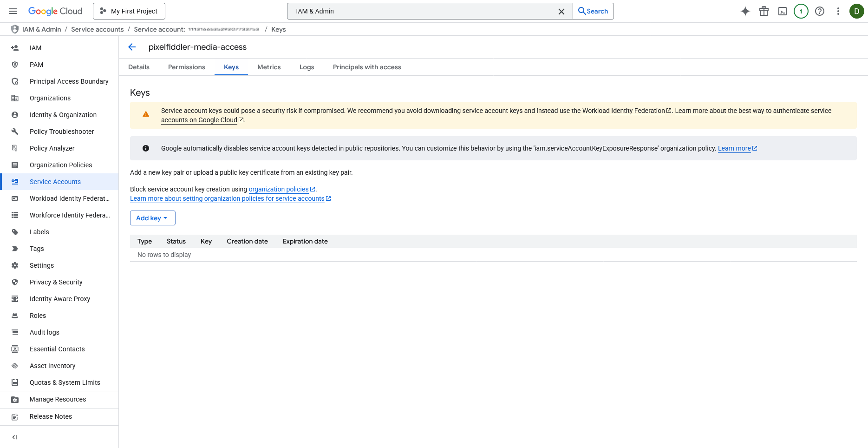The image size is (868, 448).
Task: Switch to the Permissions tab
Action: coord(186,67)
